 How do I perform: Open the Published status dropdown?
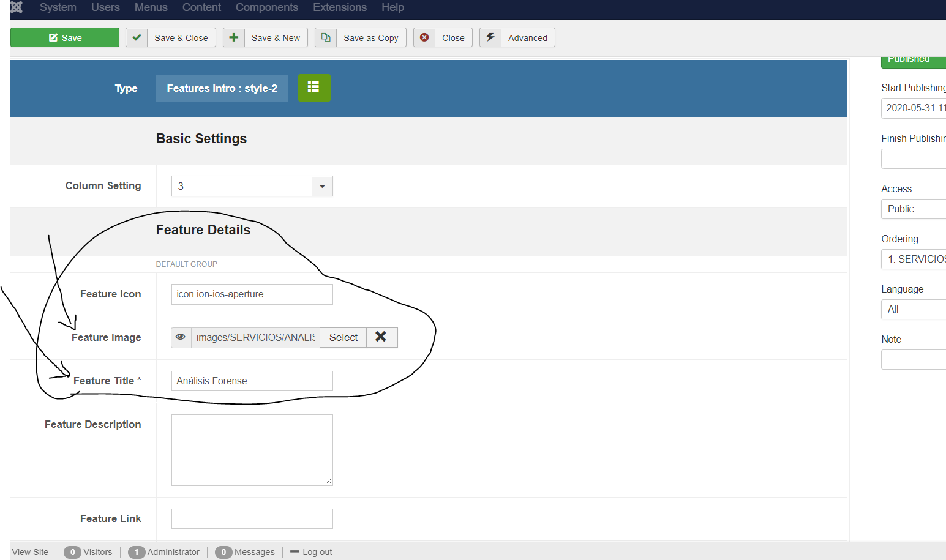click(x=914, y=61)
